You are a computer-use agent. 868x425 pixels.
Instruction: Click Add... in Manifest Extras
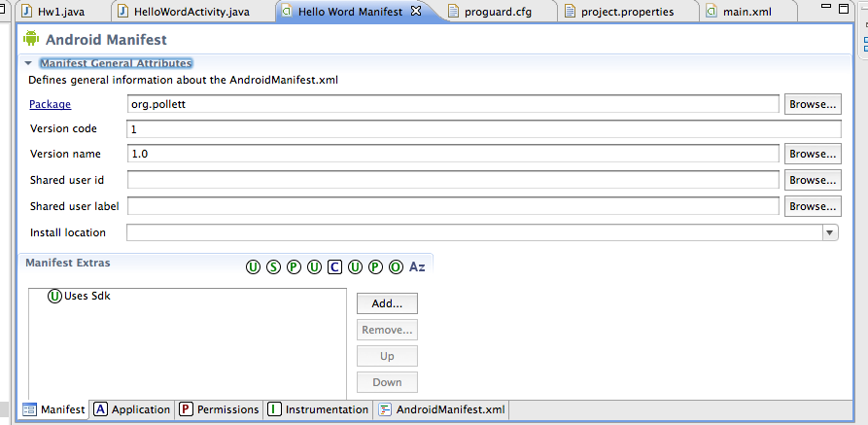pyautogui.click(x=387, y=303)
